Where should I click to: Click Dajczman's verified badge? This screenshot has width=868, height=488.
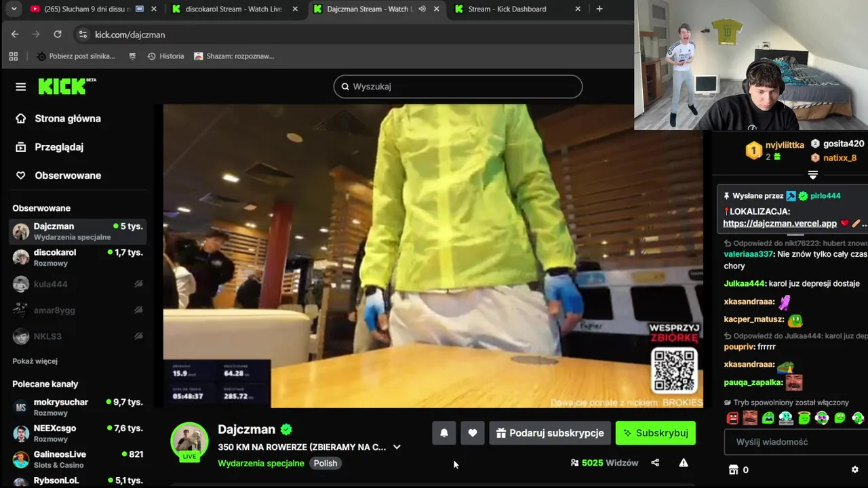(x=286, y=429)
